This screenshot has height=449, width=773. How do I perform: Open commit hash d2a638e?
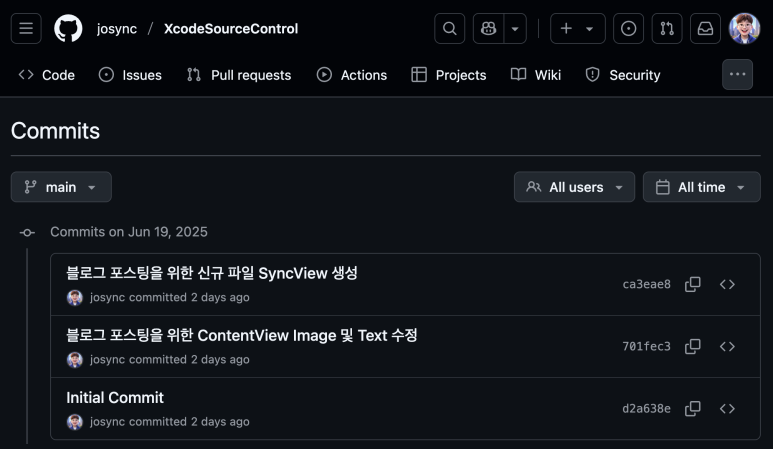646,409
